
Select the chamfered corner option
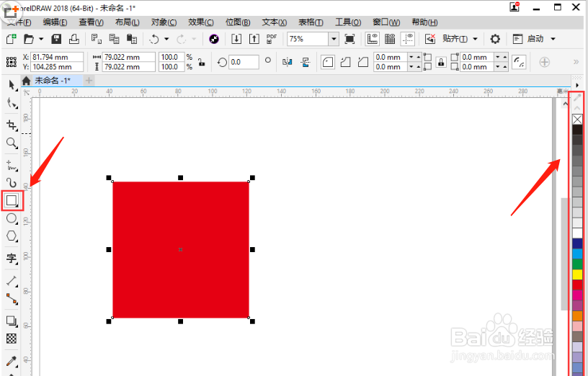coord(363,62)
